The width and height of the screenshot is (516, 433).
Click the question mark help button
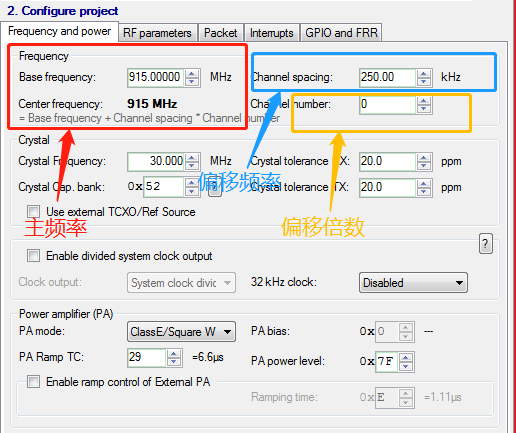pyautogui.click(x=486, y=244)
